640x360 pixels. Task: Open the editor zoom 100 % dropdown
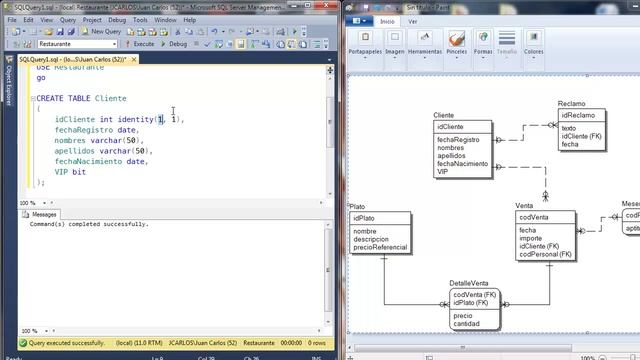pyautogui.click(x=44, y=203)
